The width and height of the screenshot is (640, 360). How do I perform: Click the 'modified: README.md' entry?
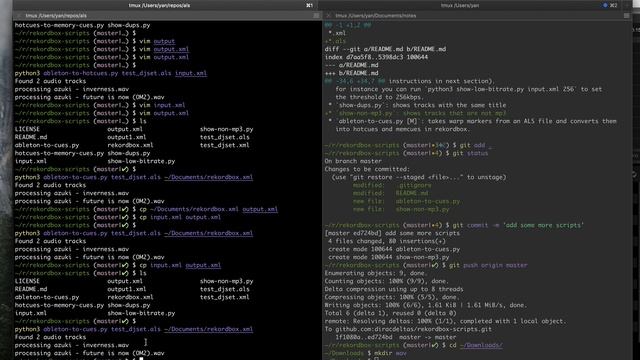(x=391, y=193)
